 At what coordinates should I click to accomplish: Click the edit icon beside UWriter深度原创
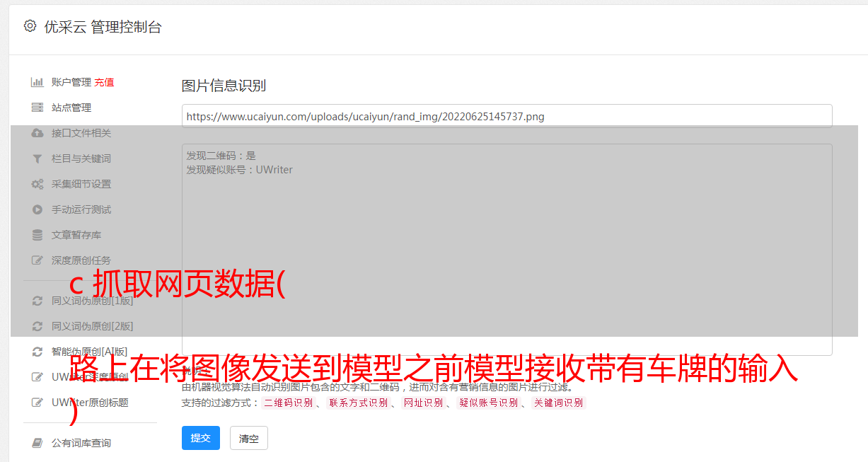click(x=37, y=377)
